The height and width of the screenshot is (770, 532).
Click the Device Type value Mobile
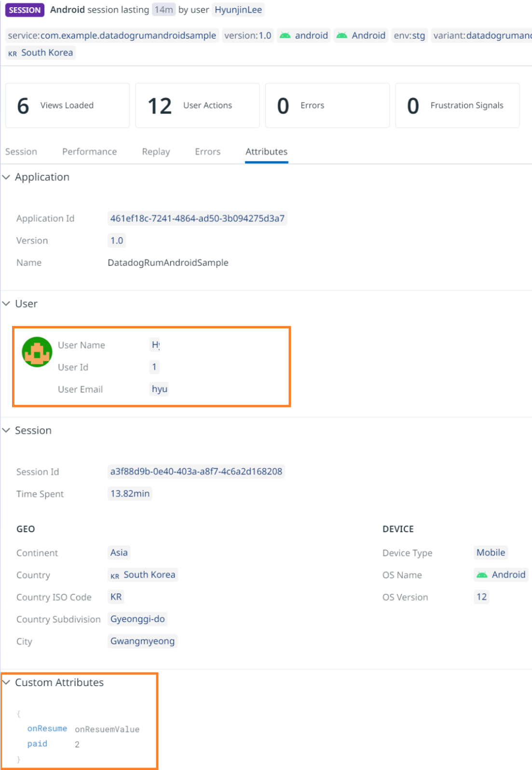pyautogui.click(x=491, y=553)
